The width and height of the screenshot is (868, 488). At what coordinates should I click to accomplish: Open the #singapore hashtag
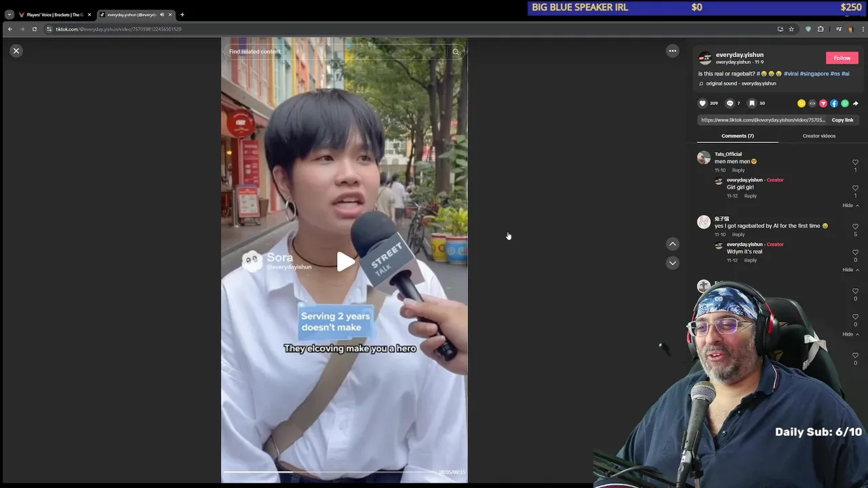click(814, 73)
